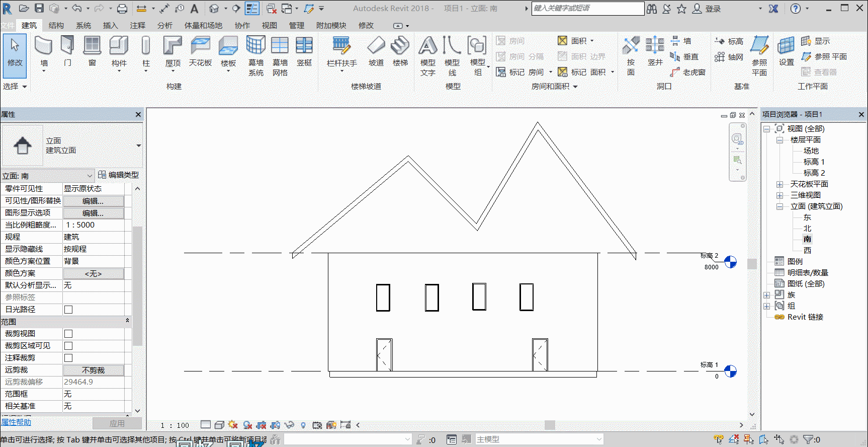Click the 不剪裁 far clipping button

pos(94,370)
